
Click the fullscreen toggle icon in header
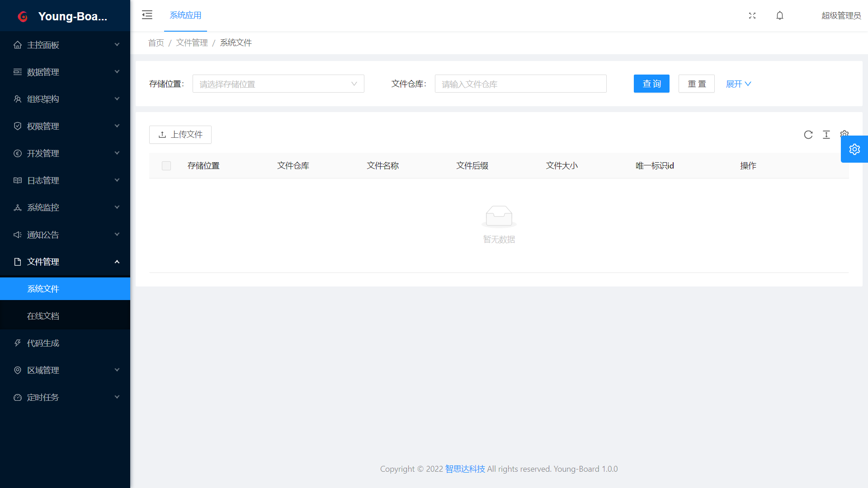[x=752, y=15]
